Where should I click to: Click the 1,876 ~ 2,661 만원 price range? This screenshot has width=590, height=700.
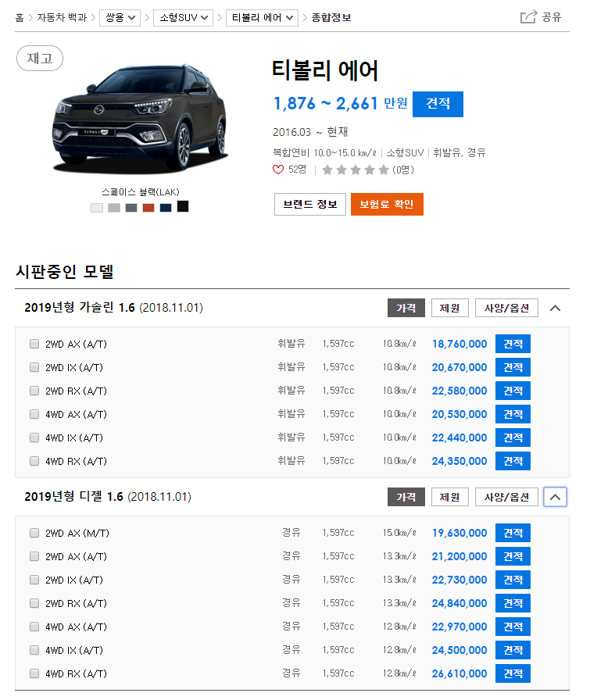point(341,104)
